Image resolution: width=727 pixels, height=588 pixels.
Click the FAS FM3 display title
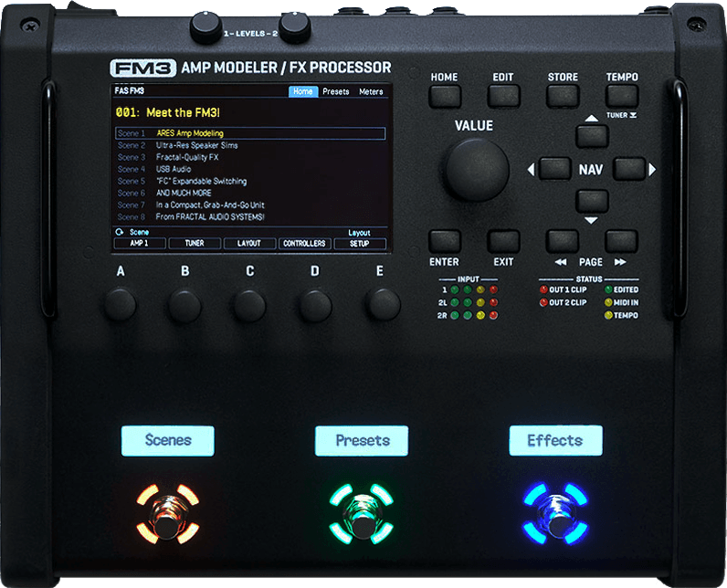coord(130,90)
